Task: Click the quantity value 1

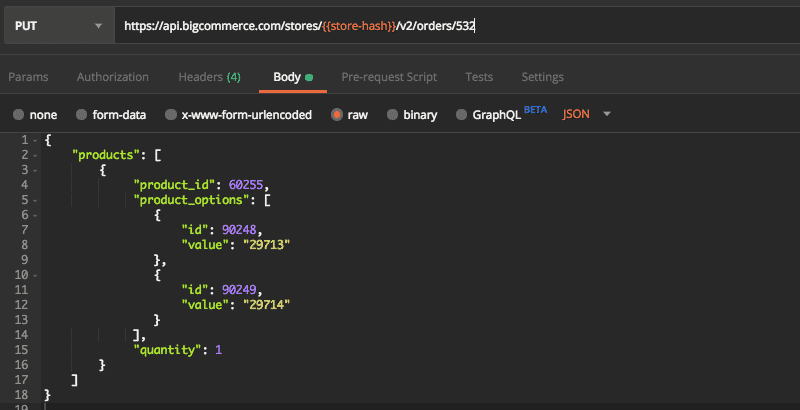Action: 218,350
